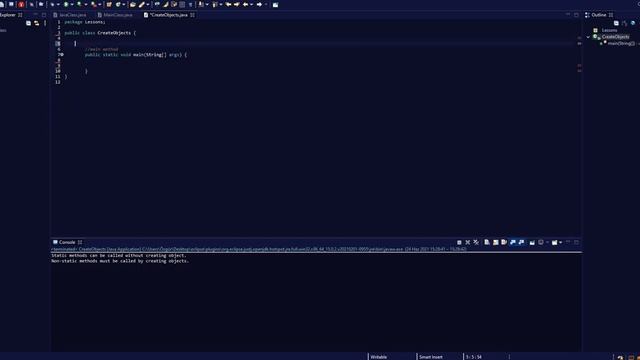Viewport: 640px width, 360px height.
Task: Go back with the left arrow icon
Action: [x=245, y=4]
